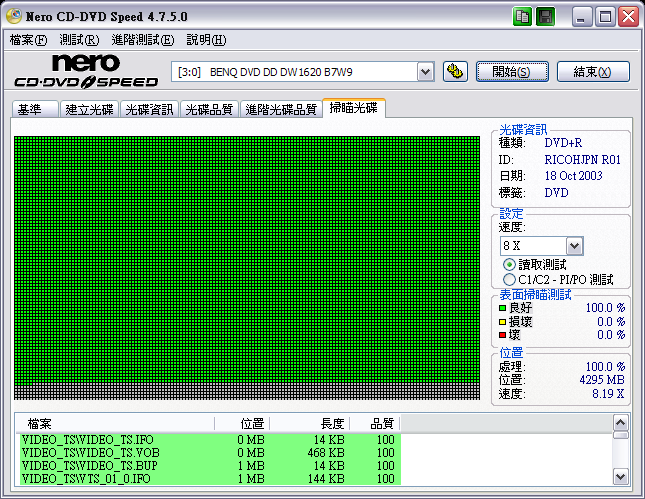This screenshot has width=645, height=499.
Task: Switch to the 光碟資訊 tab
Action: tap(149, 109)
